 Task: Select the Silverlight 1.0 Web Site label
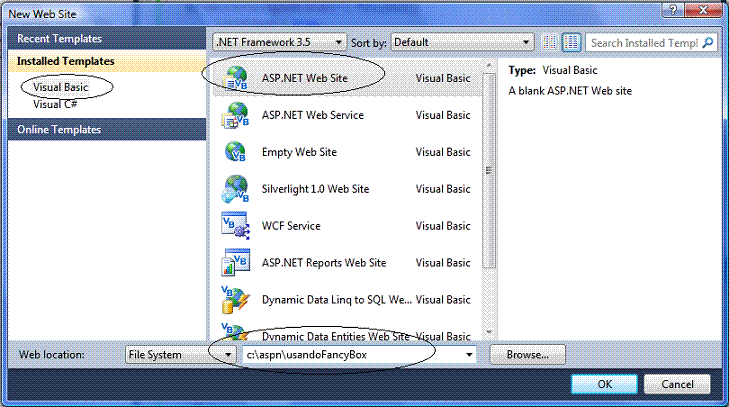[315, 189]
